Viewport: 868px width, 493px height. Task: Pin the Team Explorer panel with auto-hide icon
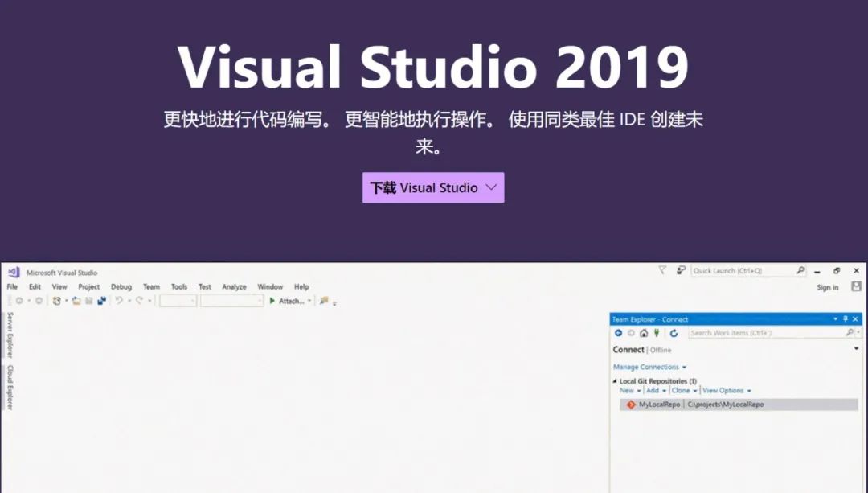pyautogui.click(x=845, y=319)
